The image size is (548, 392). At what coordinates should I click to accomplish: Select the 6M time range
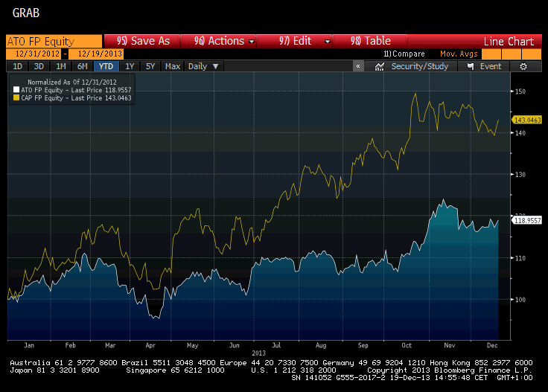coord(83,66)
